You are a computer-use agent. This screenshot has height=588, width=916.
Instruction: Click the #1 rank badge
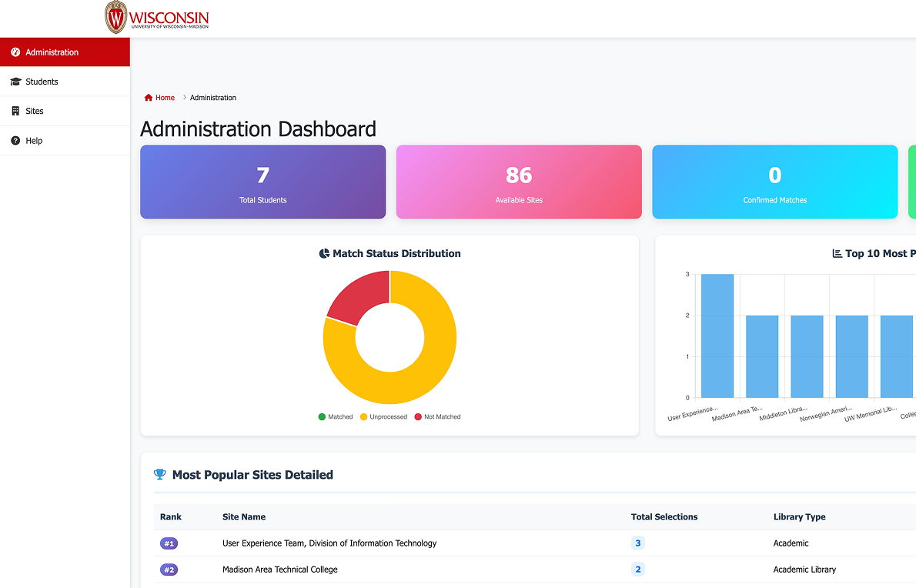169,543
